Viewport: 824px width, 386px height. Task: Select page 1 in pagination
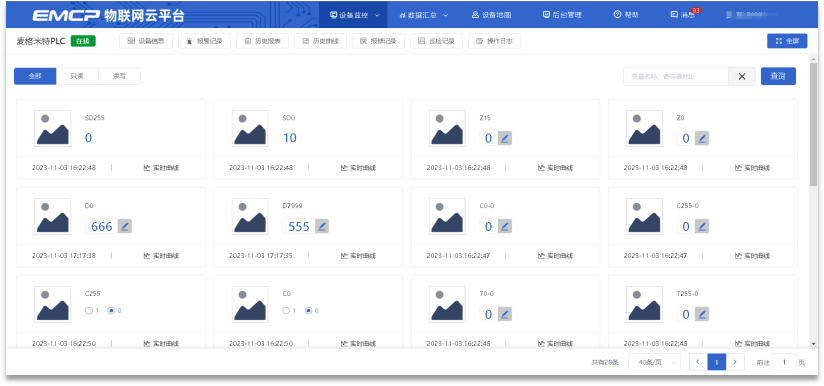[717, 362]
